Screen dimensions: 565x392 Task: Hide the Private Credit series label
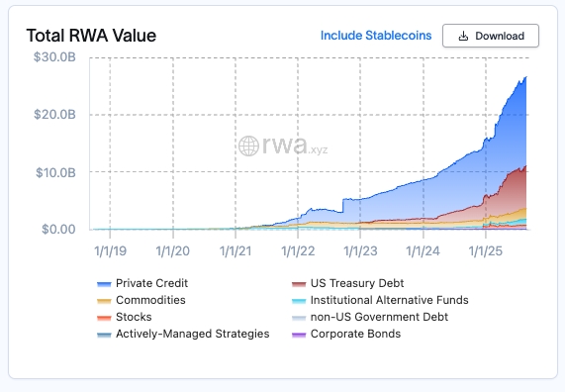click(151, 283)
